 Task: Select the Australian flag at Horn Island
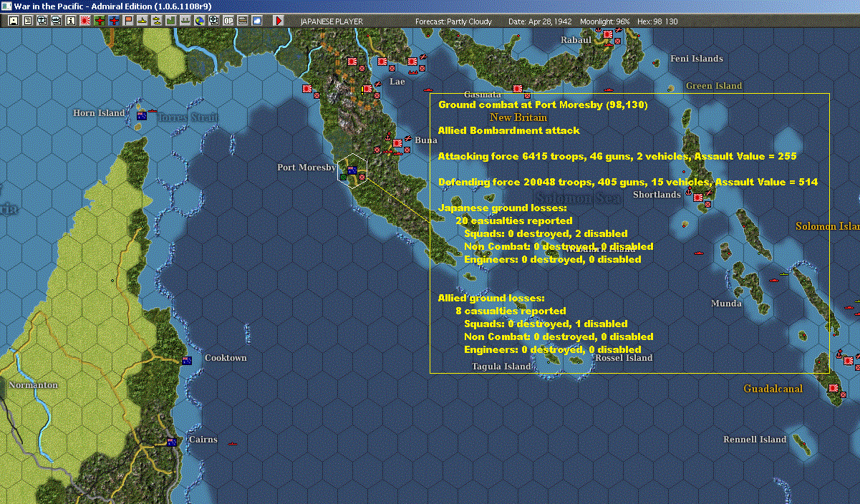click(x=141, y=115)
